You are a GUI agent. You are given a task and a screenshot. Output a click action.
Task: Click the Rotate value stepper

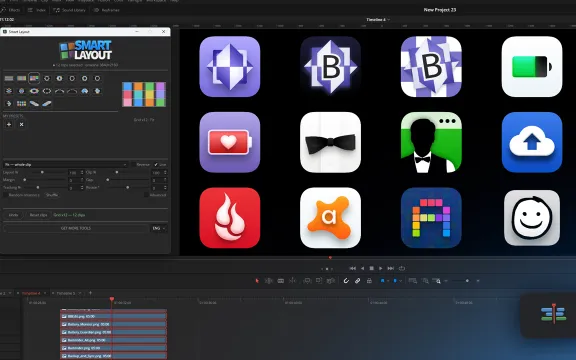pos(165,187)
